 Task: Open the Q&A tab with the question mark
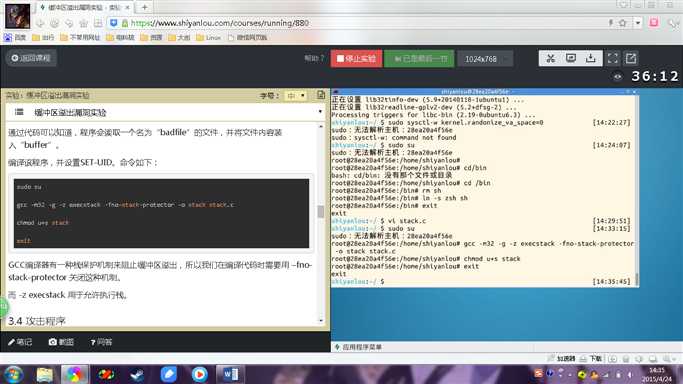coord(101,342)
